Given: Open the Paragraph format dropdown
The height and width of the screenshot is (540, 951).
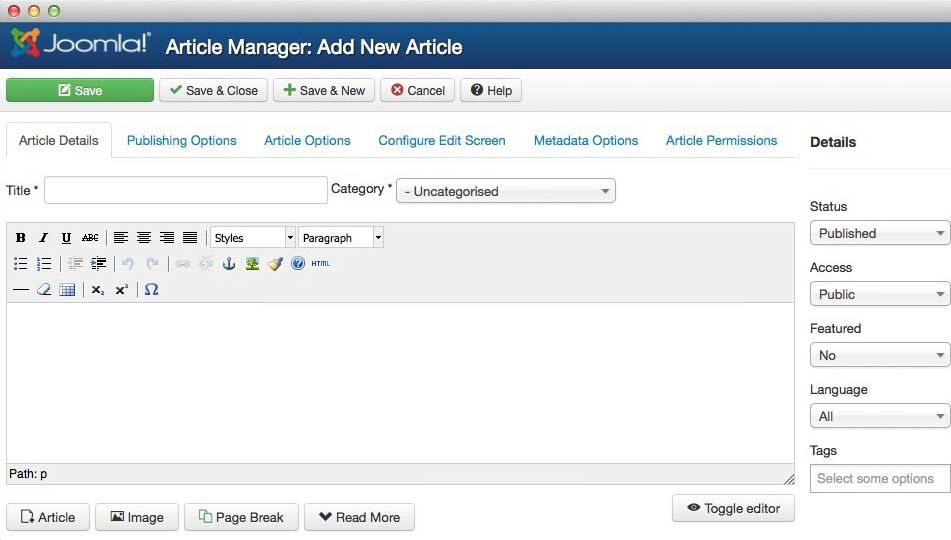Looking at the screenshot, I should click(x=340, y=238).
